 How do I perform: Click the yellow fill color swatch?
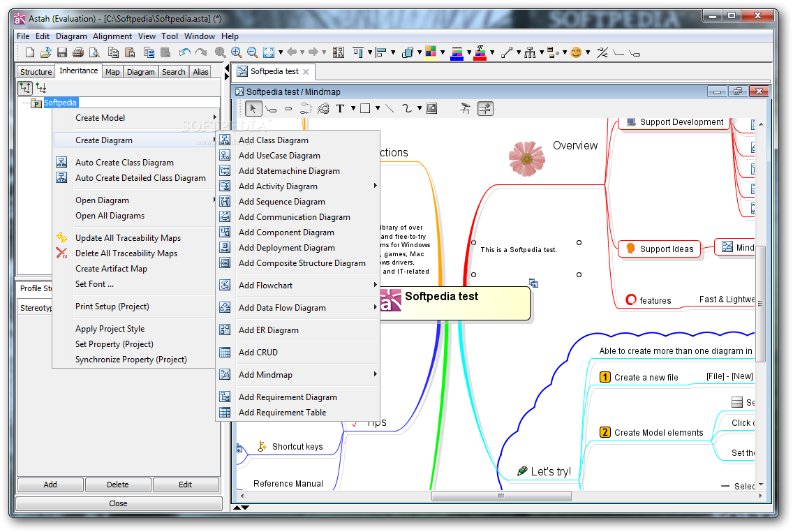[x=431, y=52]
